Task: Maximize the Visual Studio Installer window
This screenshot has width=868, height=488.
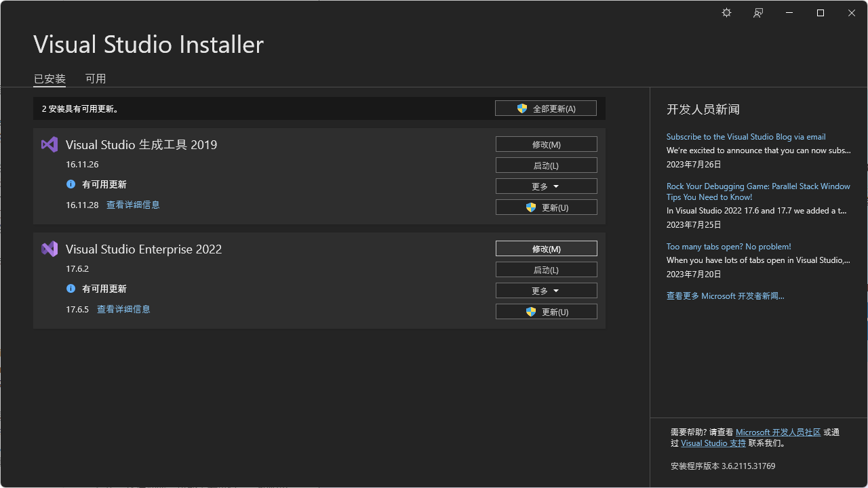Action: (x=821, y=13)
